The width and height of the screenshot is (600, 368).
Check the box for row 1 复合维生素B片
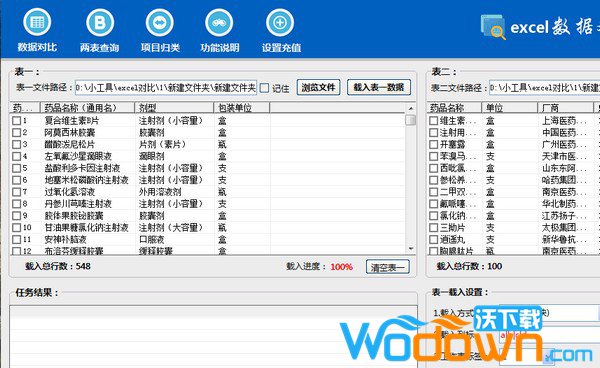[16, 121]
